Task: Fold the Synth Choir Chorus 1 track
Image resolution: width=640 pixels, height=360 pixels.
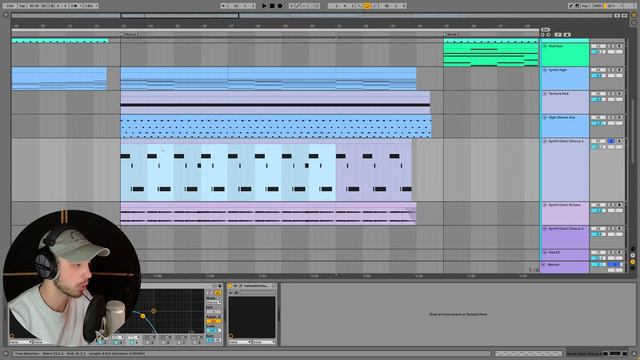Action: [544, 141]
